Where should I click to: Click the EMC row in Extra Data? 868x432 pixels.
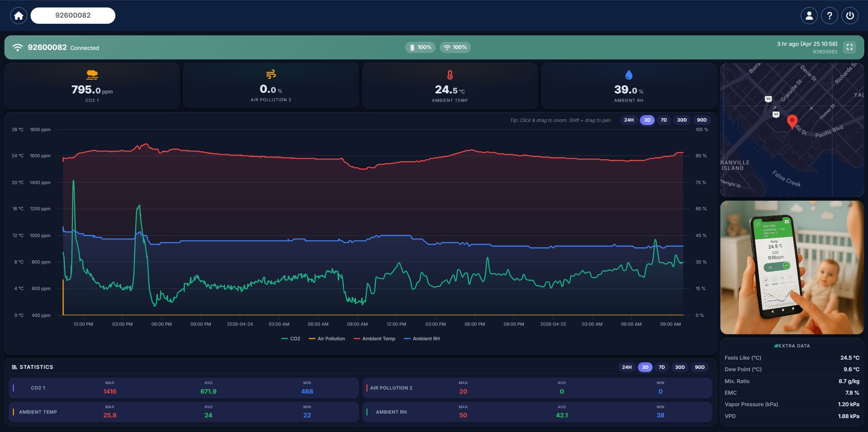(x=792, y=393)
